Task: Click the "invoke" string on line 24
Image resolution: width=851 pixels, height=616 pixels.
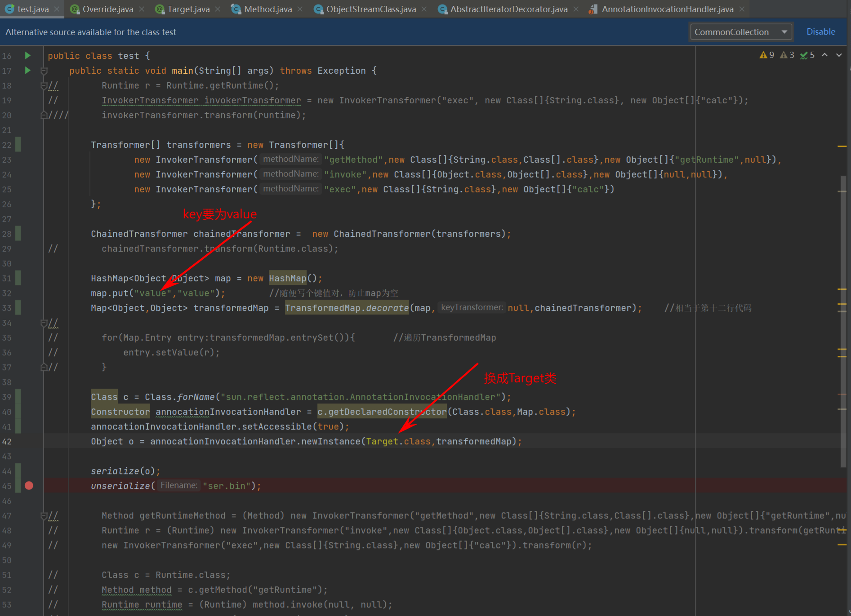Action: 345,175
